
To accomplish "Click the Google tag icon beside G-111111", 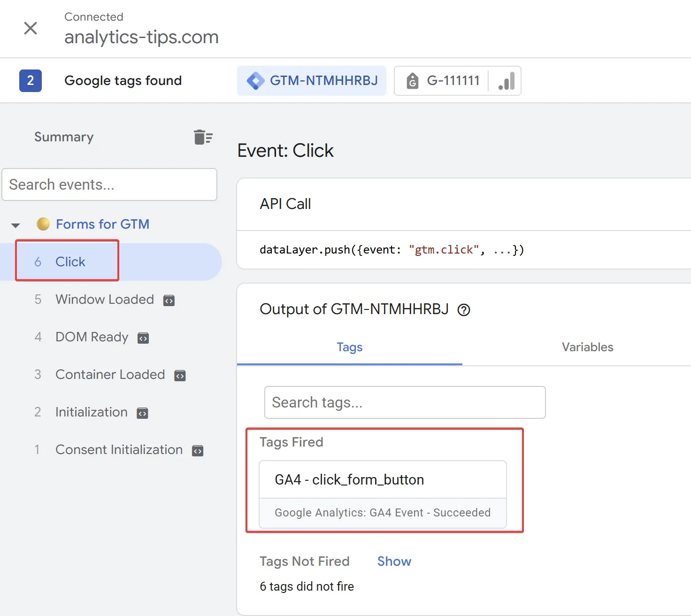I will click(412, 81).
